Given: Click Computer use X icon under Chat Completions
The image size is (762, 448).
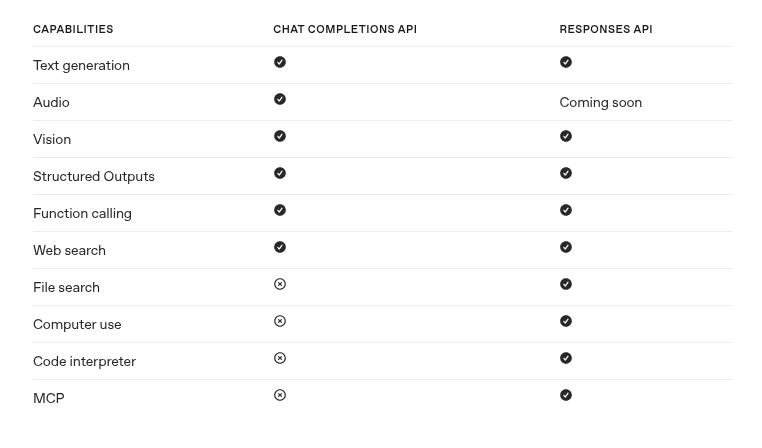Looking at the screenshot, I should (x=280, y=321).
